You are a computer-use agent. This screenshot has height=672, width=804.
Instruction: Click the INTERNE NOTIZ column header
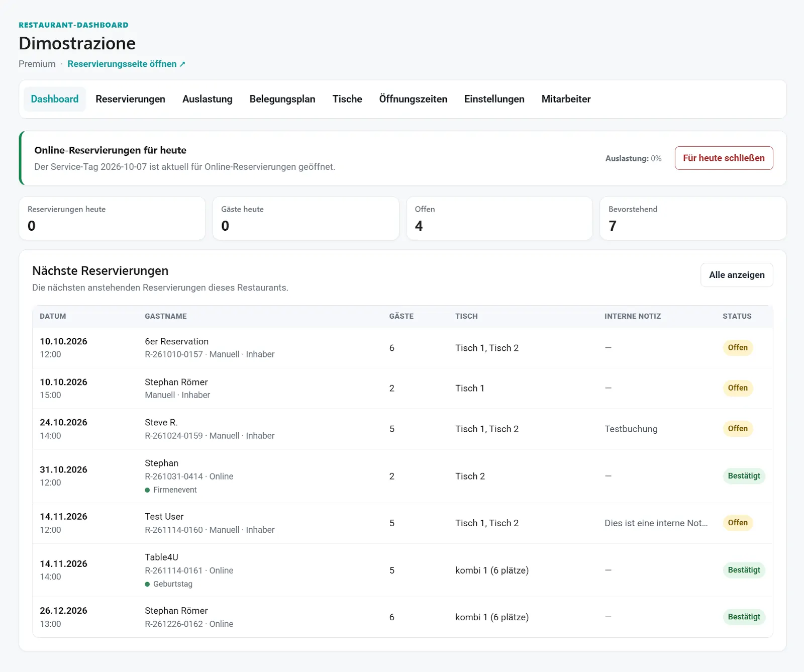633,316
